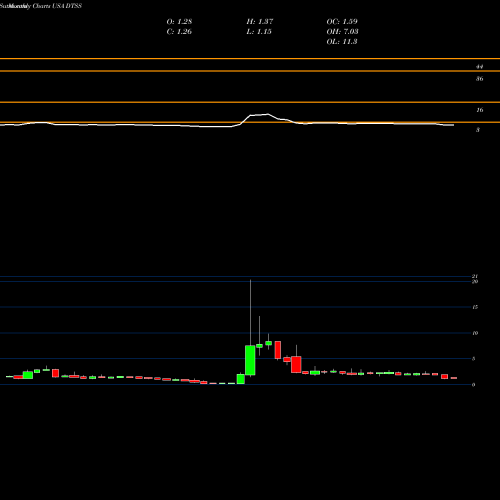Click the last red candle at chart's right end
This screenshot has width=500, height=500.
[x=454, y=378]
